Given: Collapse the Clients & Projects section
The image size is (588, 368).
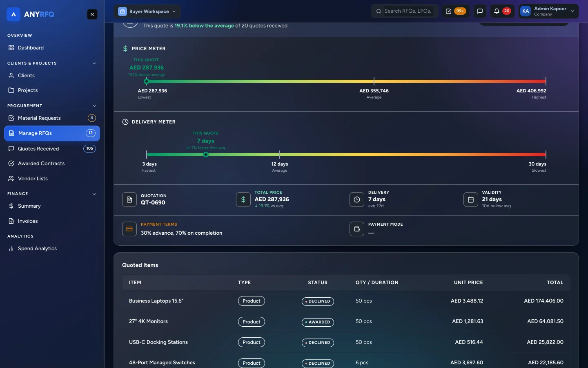Looking at the screenshot, I should (x=94, y=63).
